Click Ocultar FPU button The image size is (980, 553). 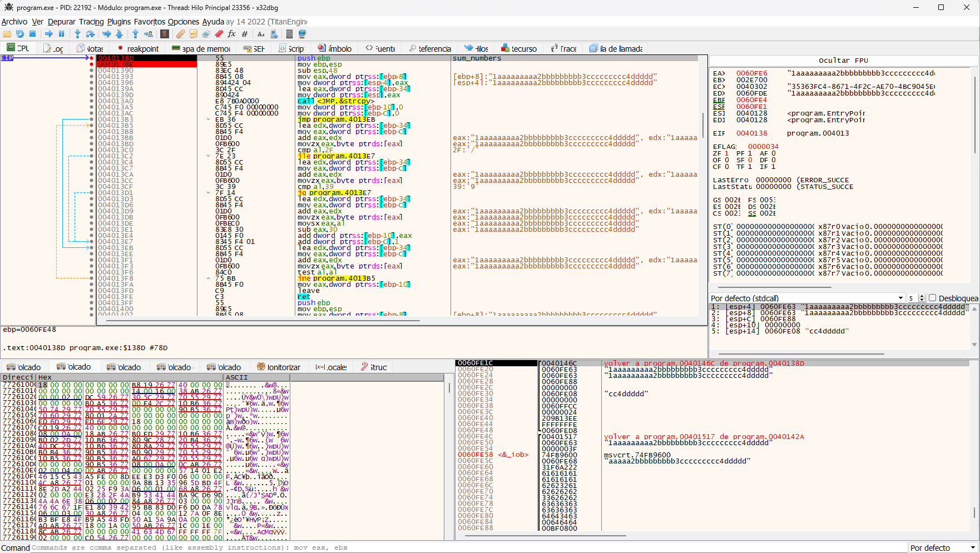tap(843, 60)
